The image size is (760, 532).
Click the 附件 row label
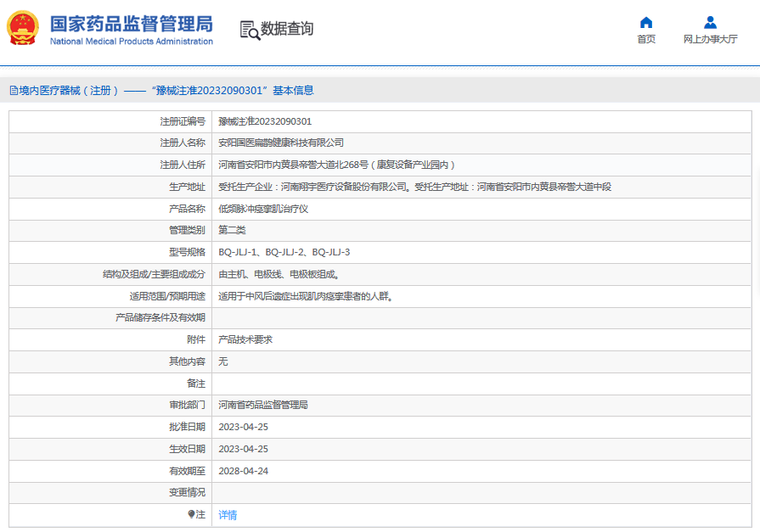[x=196, y=339]
